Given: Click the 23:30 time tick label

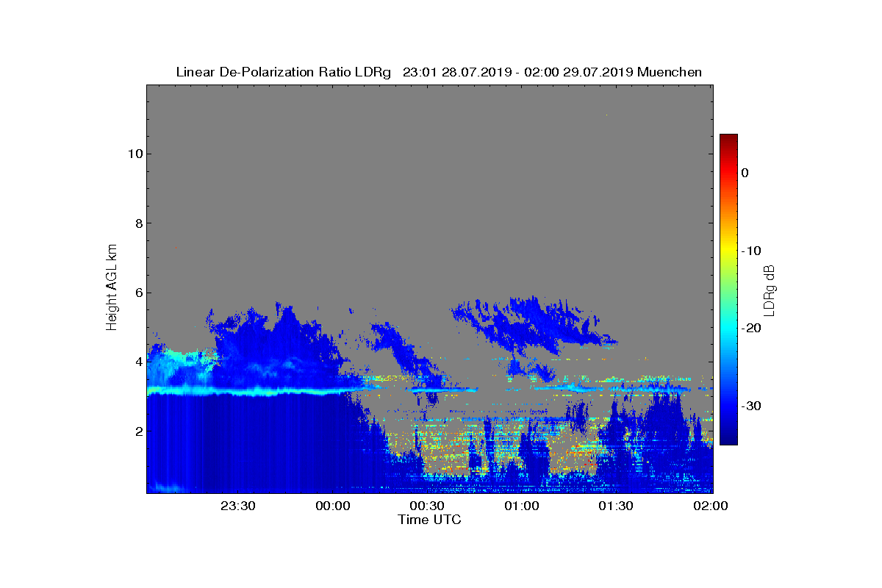Looking at the screenshot, I should (x=238, y=506).
